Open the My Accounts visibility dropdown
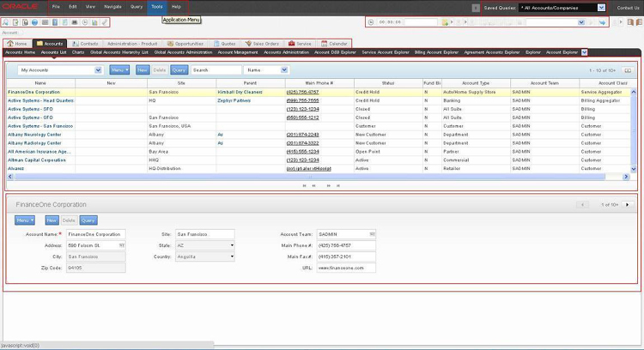The height and width of the screenshot is (350, 644). pyautogui.click(x=98, y=70)
